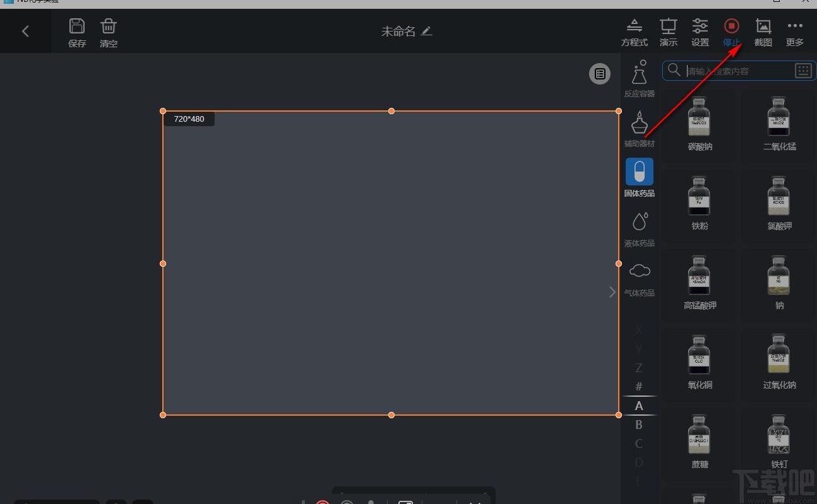Jump to index letter B
The height and width of the screenshot is (504, 817).
click(x=639, y=425)
